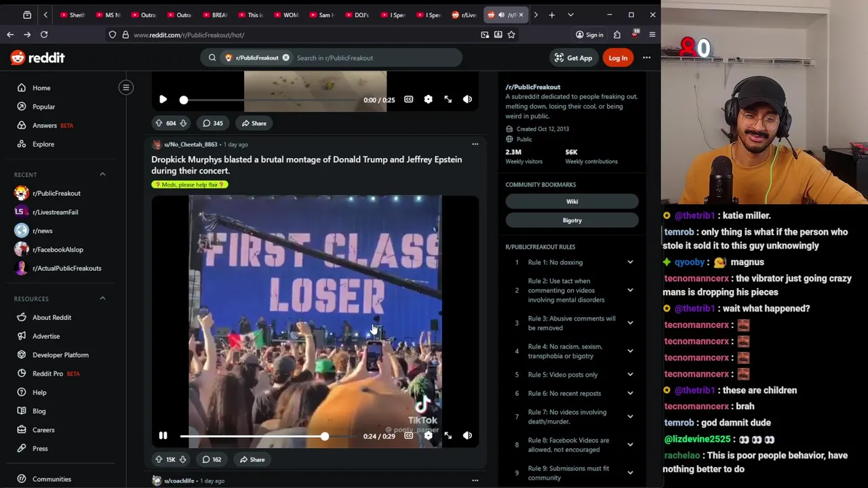868x488 pixels.
Task: Open r/PublicFreakout in recent list
Action: pyautogui.click(x=56, y=193)
